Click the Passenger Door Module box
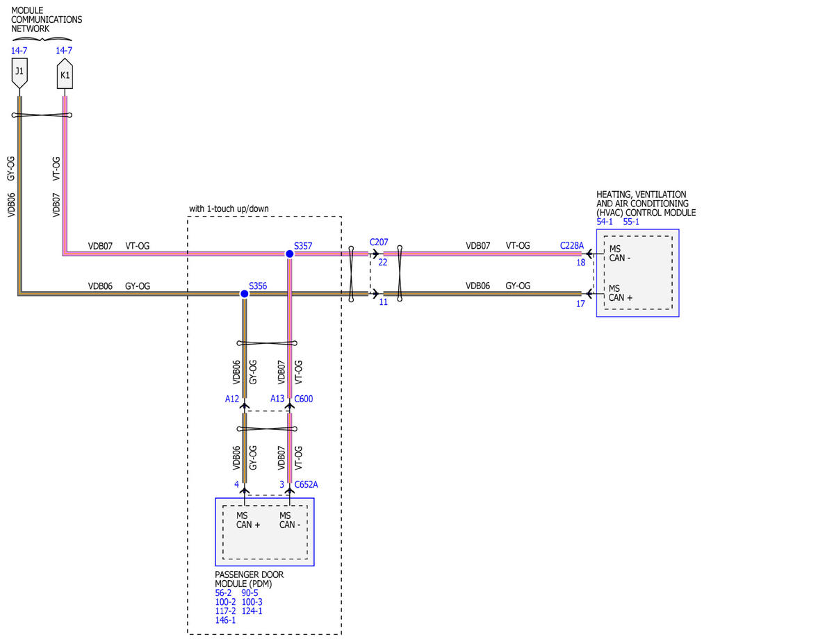The width and height of the screenshot is (834, 644). click(265, 532)
